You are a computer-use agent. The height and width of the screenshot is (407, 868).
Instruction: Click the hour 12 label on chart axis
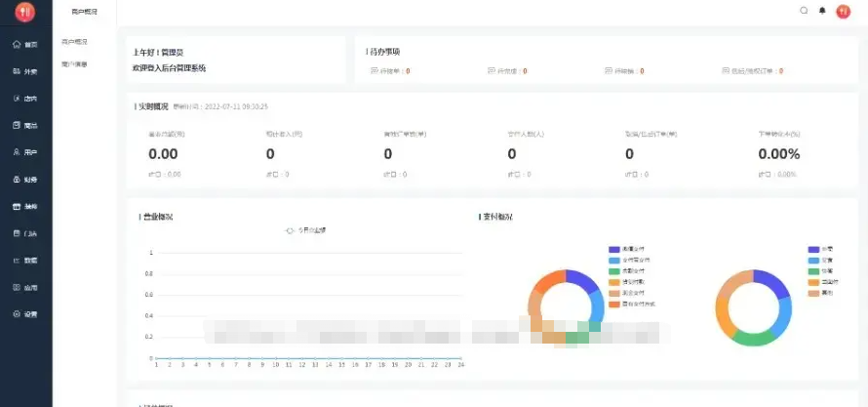pyautogui.click(x=301, y=365)
